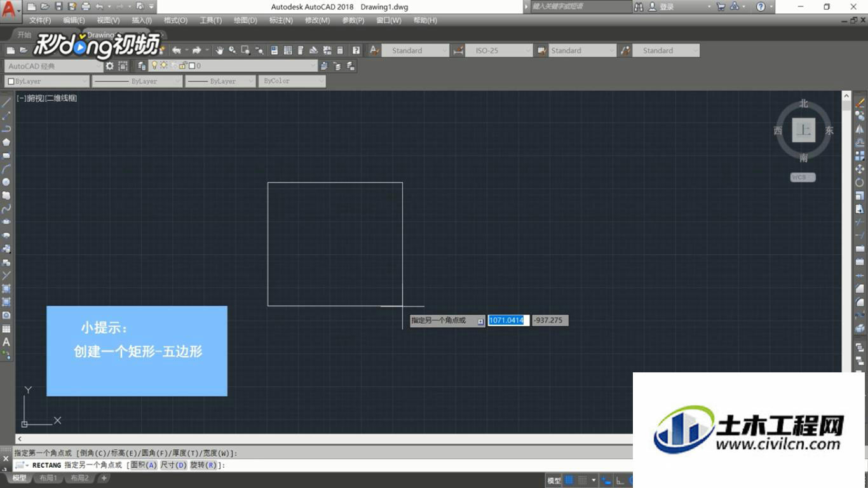868x488 pixels.
Task: Open the table style Standard dropdown
Action: point(583,50)
